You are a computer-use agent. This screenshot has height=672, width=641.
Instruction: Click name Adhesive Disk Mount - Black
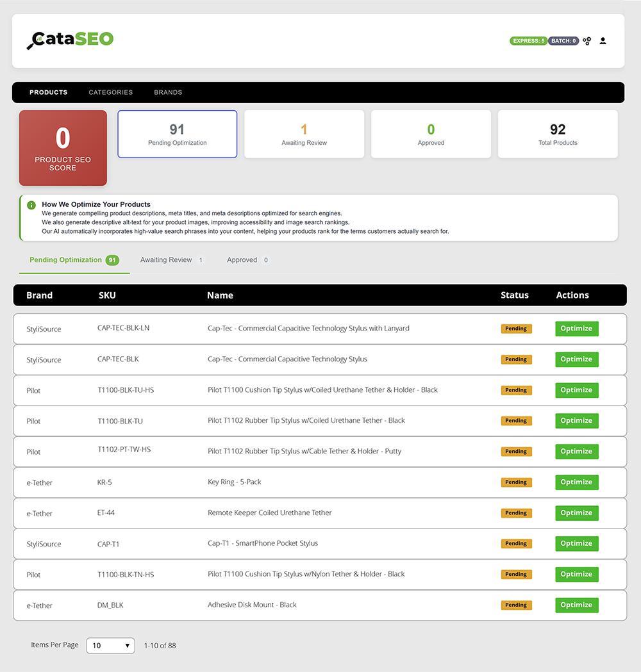pos(252,605)
